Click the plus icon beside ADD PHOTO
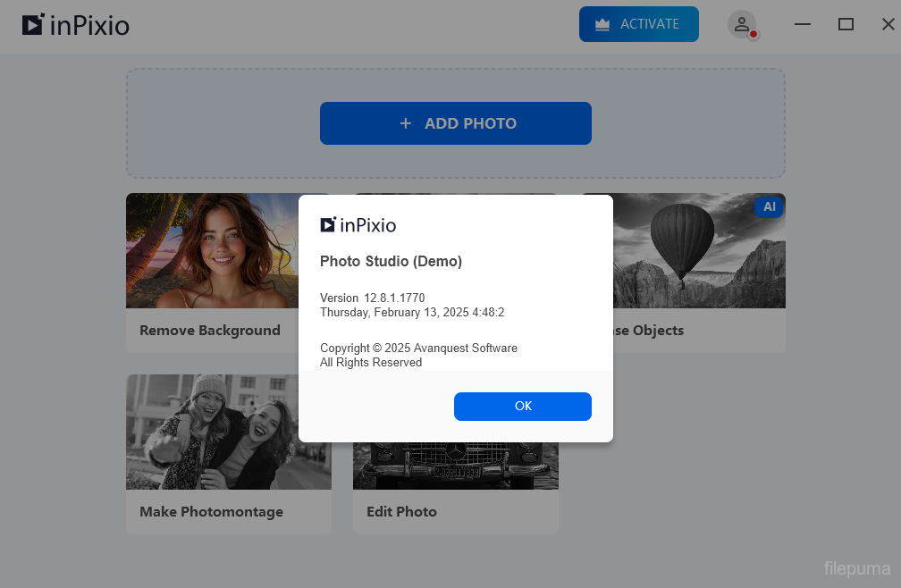The height and width of the screenshot is (588, 901). [406, 123]
